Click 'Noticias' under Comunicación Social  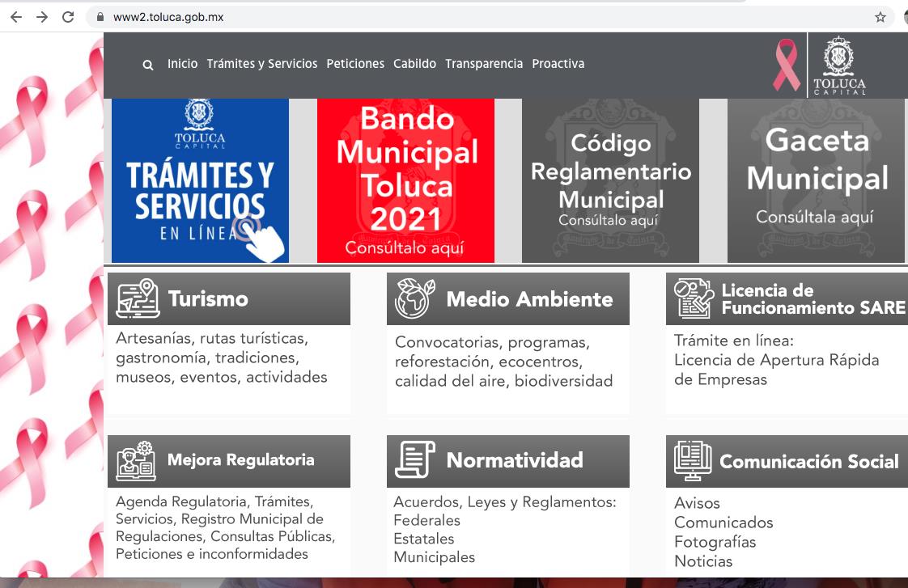703,561
